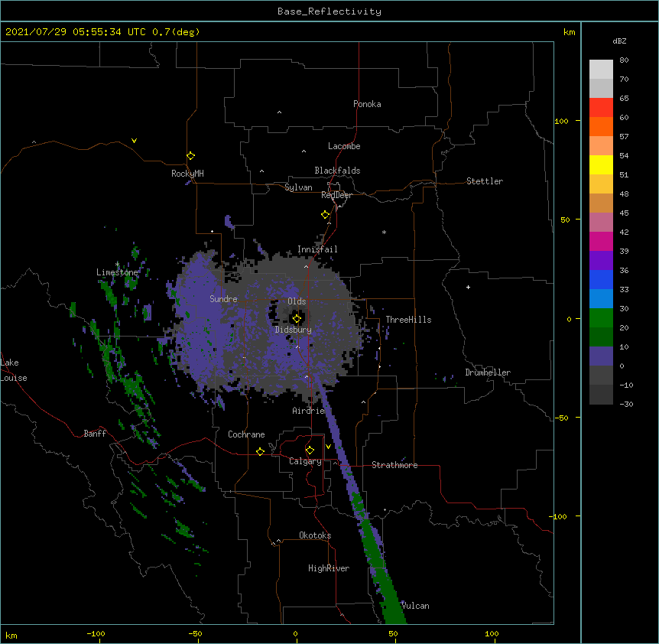Viewport: 659px width, 644px height.
Task: Click the Airdrie label
Action: click(x=309, y=411)
